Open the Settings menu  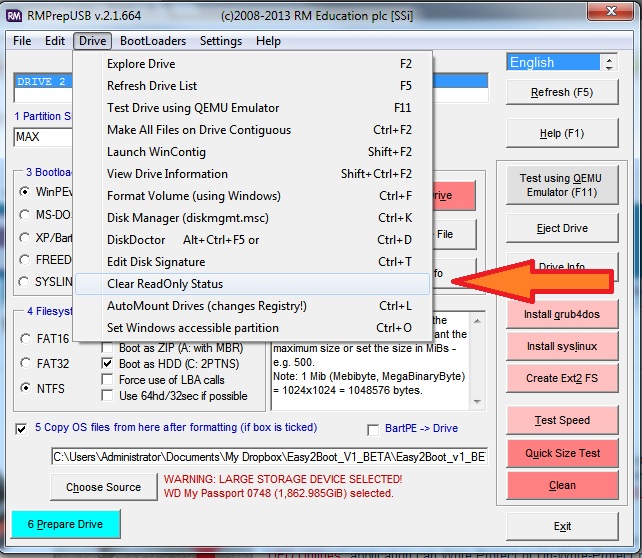click(221, 41)
